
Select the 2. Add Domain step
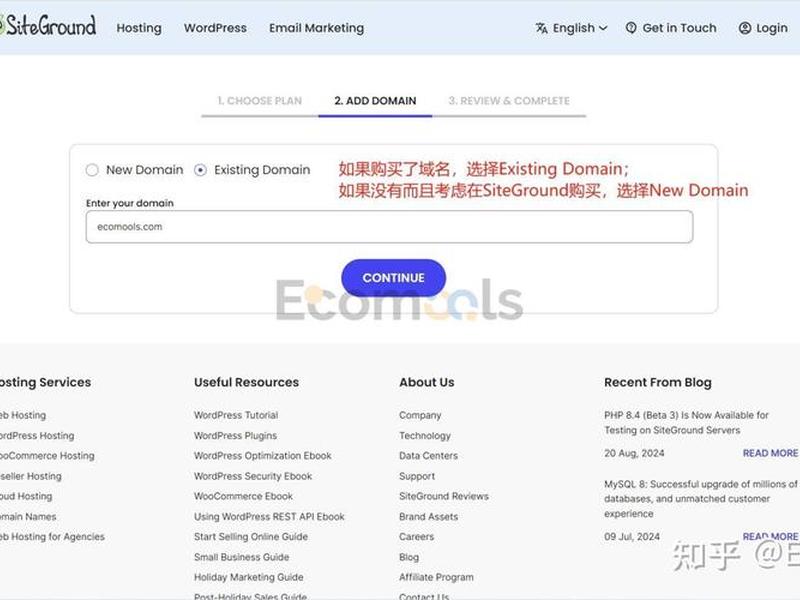click(375, 101)
